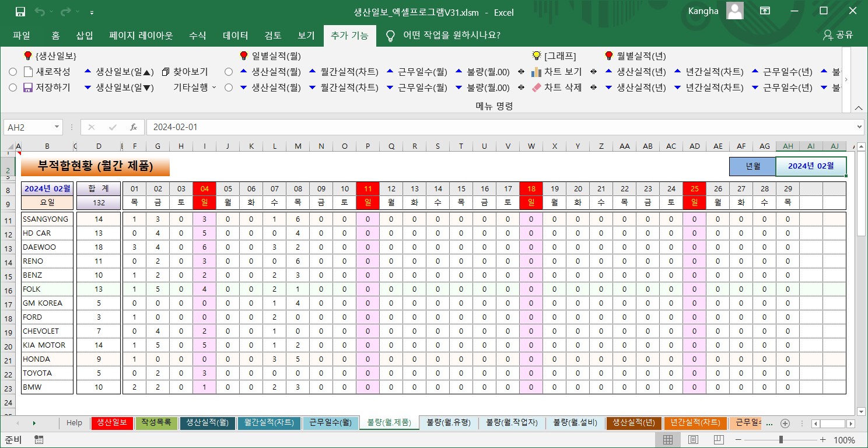Click Page Break Preview icon in status bar
Image resolution: width=868 pixels, height=448 pixels.
[719, 439]
